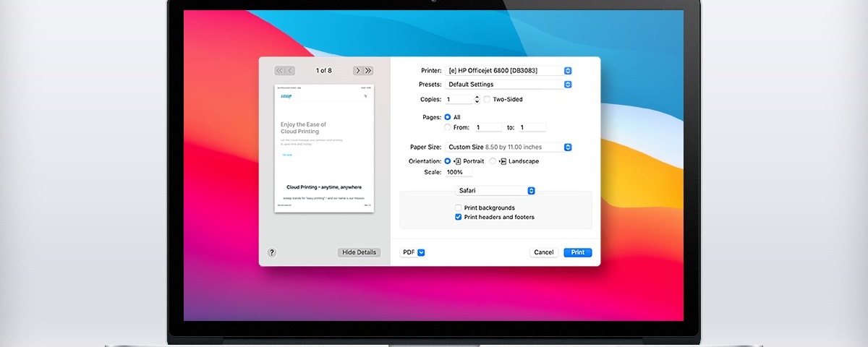Click the Hide Details button

pos(359,252)
